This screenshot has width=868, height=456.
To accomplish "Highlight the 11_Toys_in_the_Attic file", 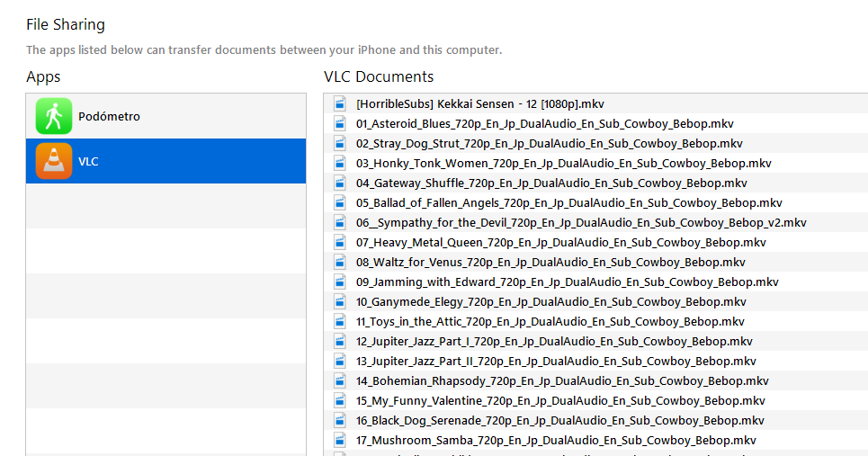I will tap(550, 321).
